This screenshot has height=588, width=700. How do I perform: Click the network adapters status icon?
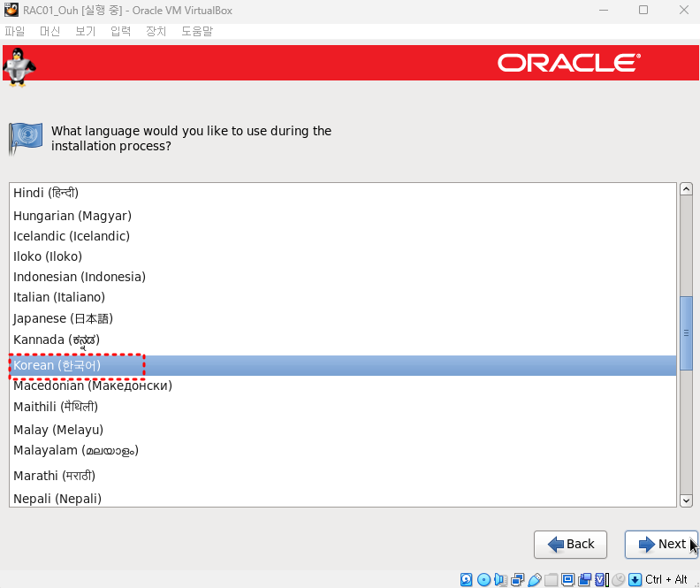pos(517,579)
